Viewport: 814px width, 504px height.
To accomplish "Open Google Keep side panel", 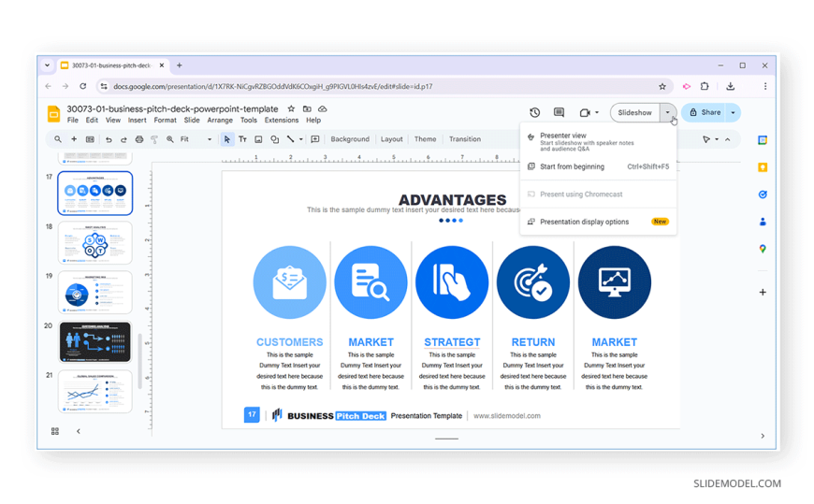I will [763, 167].
